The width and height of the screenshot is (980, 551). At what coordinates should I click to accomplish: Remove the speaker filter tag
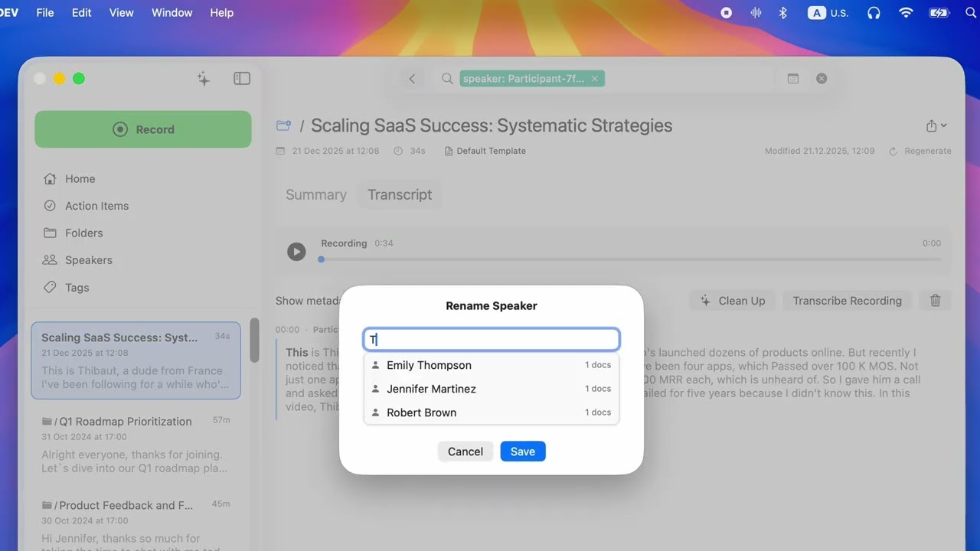(x=595, y=79)
